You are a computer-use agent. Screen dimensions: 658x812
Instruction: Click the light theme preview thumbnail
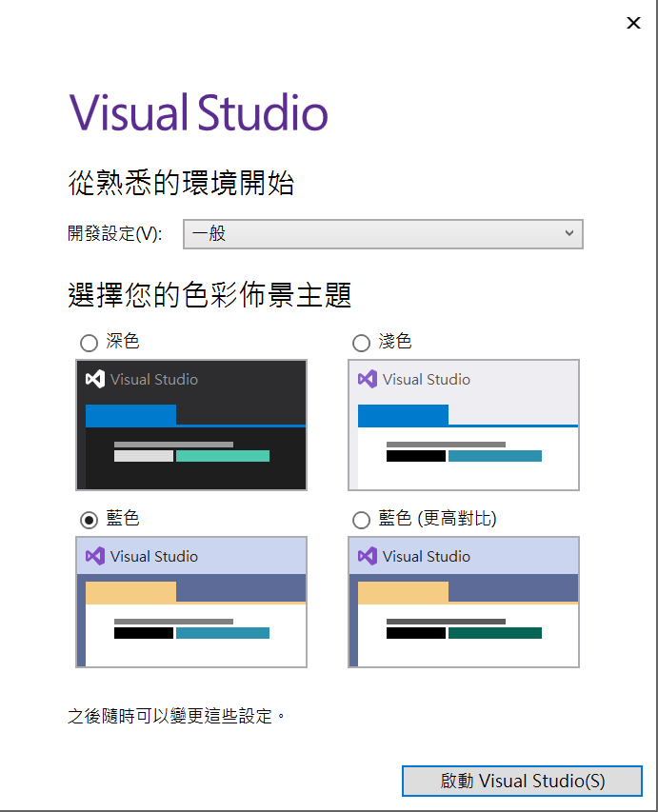click(464, 425)
